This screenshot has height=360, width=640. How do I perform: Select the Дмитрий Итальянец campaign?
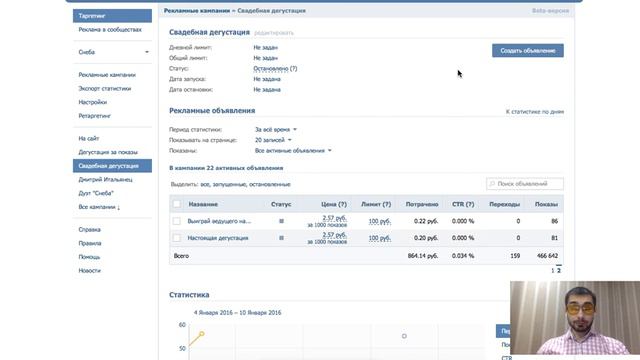tap(105, 179)
